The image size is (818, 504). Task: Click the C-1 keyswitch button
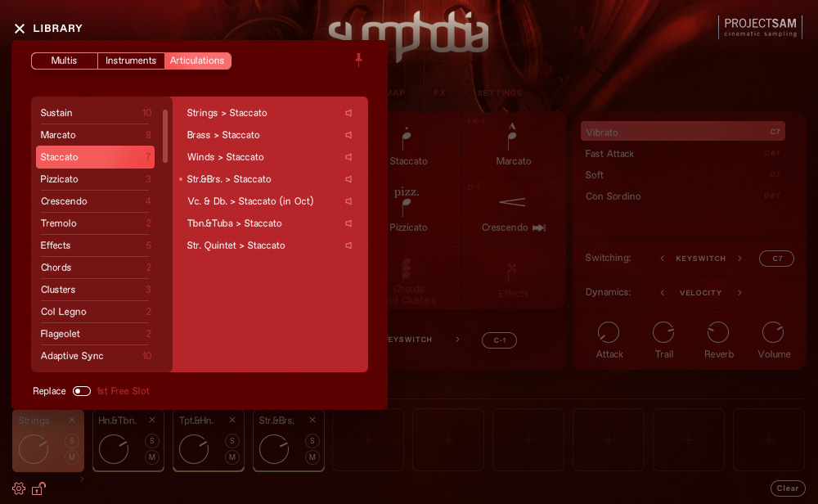pos(499,340)
